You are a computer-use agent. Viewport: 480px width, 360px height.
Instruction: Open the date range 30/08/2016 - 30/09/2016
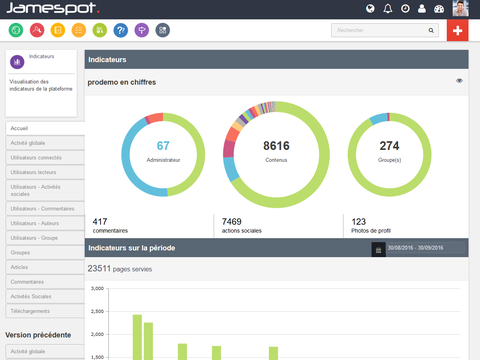tap(425, 248)
